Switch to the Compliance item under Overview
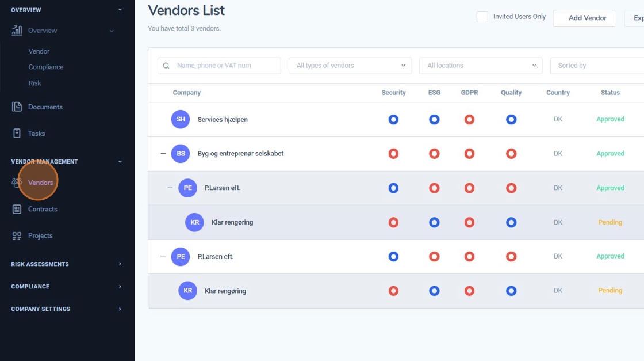644x361 pixels. pyautogui.click(x=46, y=67)
